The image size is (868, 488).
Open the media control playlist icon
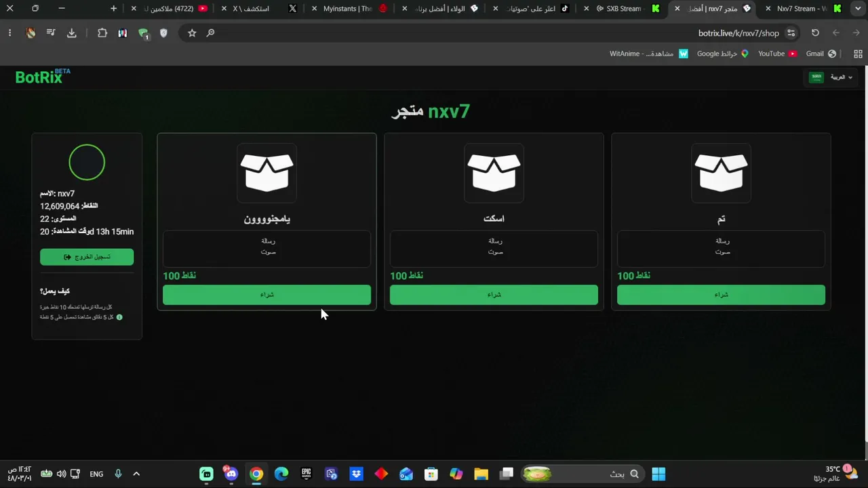pyautogui.click(x=51, y=33)
